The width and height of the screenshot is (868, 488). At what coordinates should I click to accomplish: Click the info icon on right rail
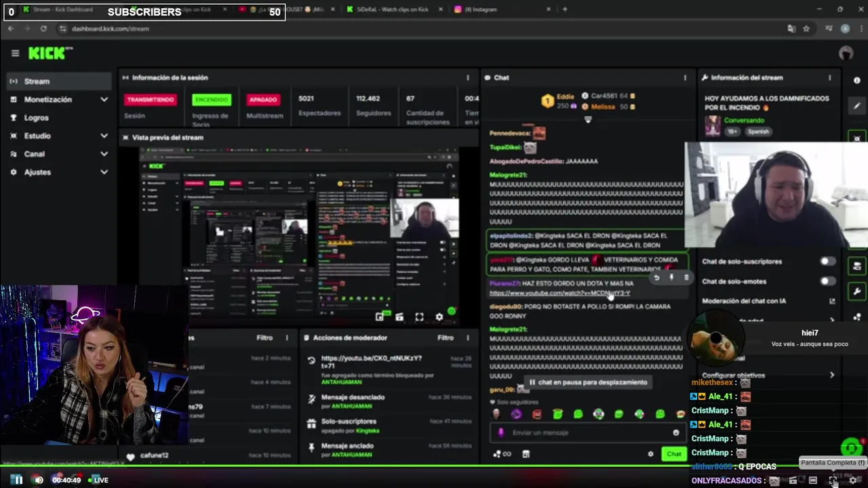pos(857,80)
